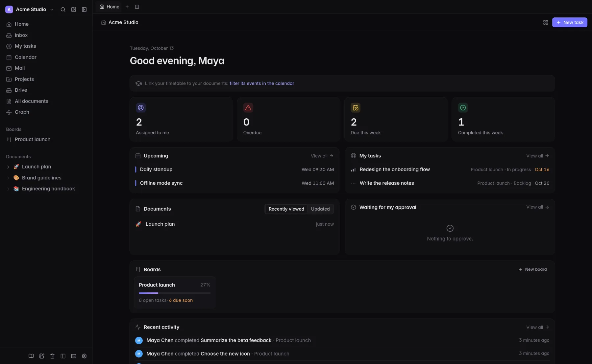Viewport: 592px width, 364px height.
Task: Click the Completed this week checkmark icon
Action: coord(463,108)
